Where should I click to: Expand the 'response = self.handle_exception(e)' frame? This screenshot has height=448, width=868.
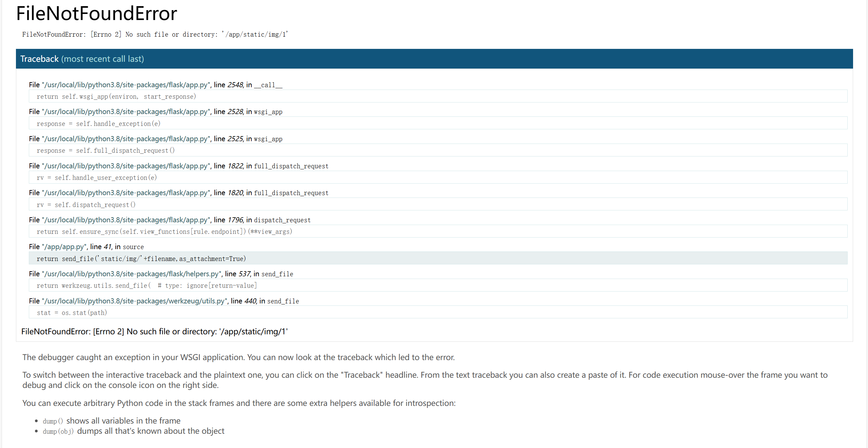click(x=98, y=124)
